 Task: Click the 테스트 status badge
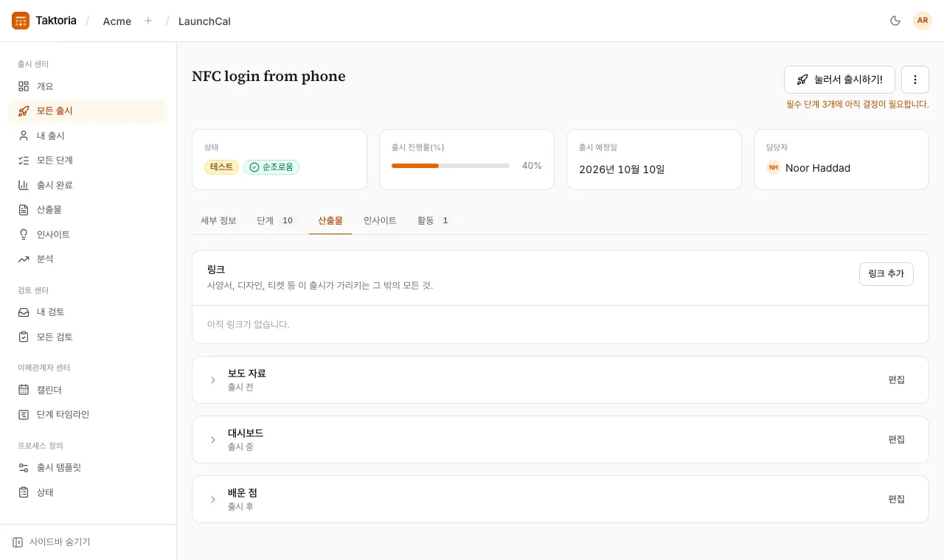(222, 167)
